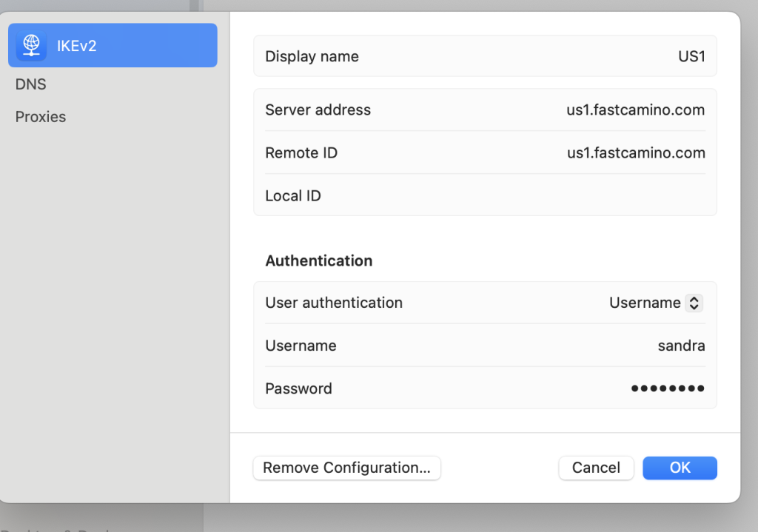Edit the Remote ID field value
Screen dimensions: 758x532
(635, 153)
